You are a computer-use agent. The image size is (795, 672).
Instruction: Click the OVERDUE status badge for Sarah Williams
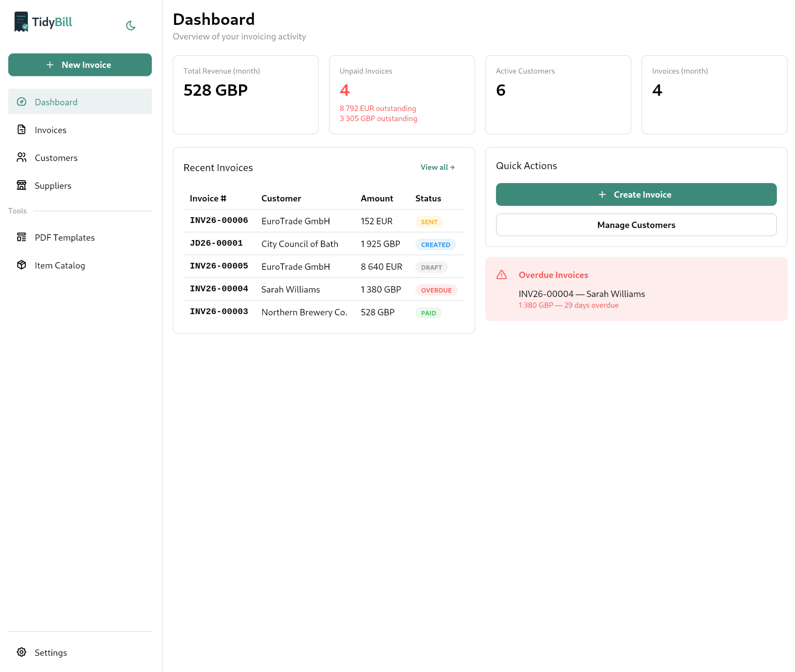436,290
